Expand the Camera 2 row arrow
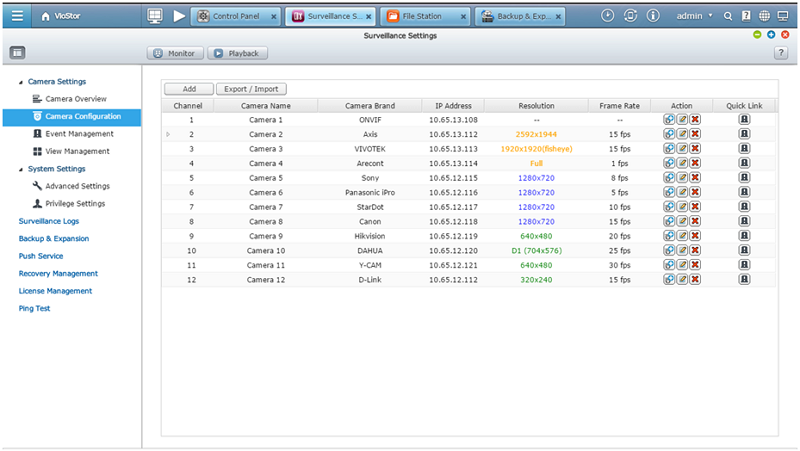 click(168, 134)
